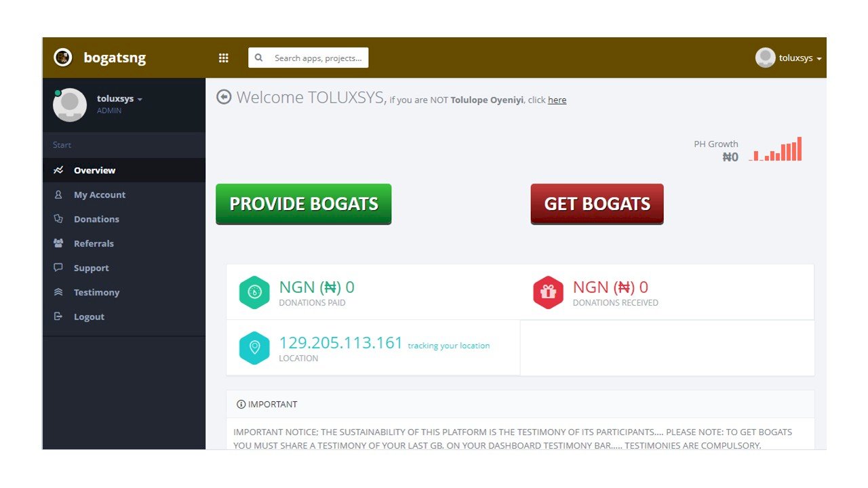The image size is (868, 488).
Task: Click the 'here' link
Action: [x=557, y=100]
